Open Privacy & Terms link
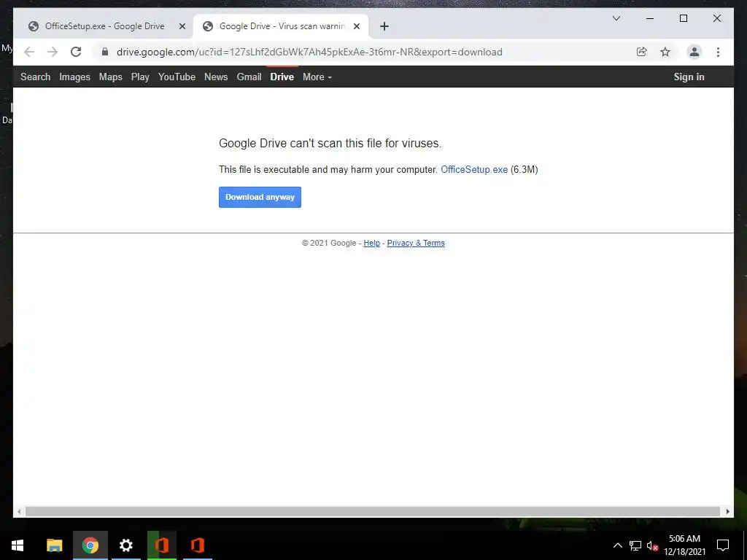Image resolution: width=747 pixels, height=560 pixels. point(416,243)
